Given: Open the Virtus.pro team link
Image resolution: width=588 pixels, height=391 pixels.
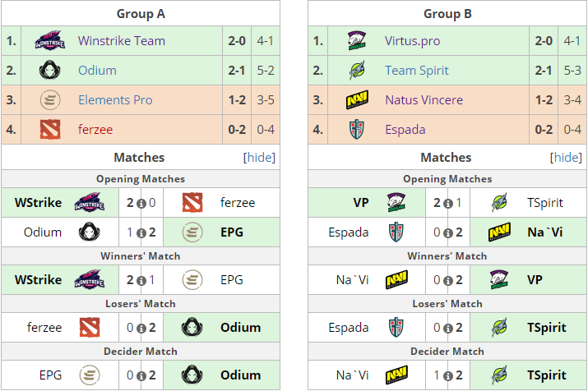Looking at the screenshot, I should pos(413,41).
